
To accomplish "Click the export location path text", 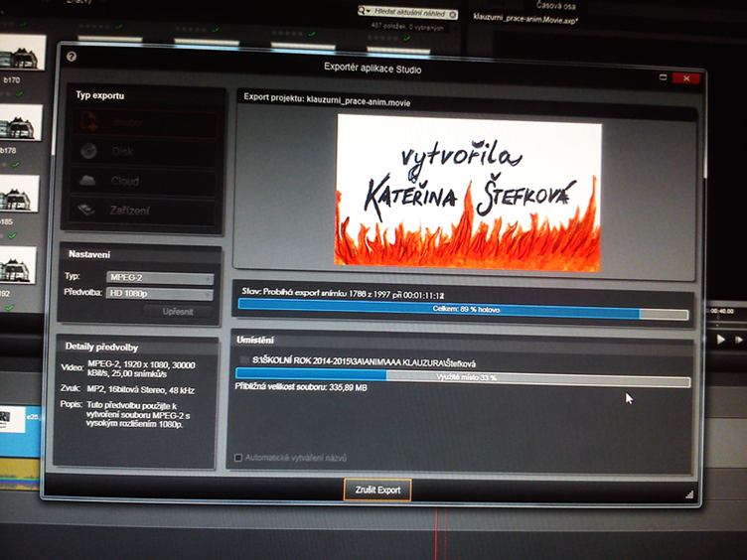I will [364, 361].
